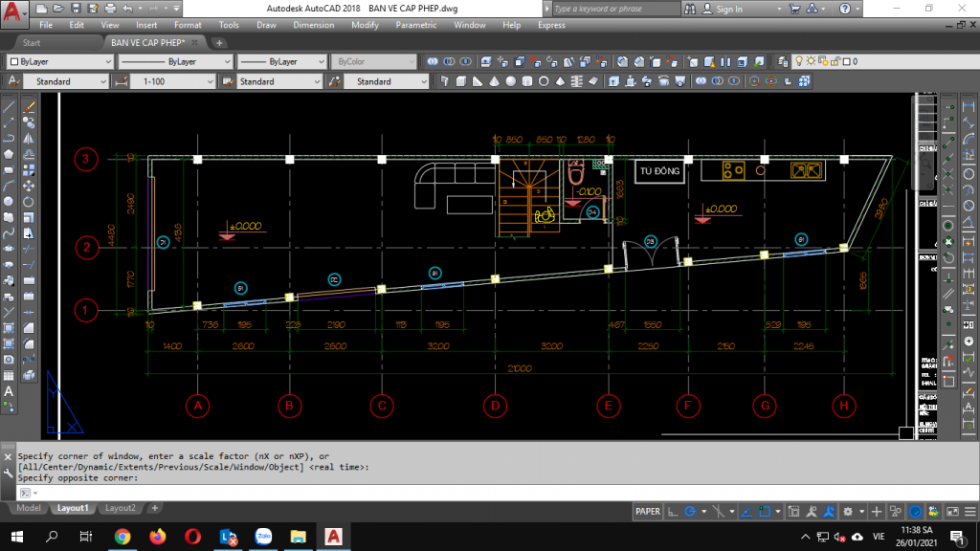Image resolution: width=980 pixels, height=551 pixels.
Task: Open the table style Standard dropdown
Action: (278, 81)
